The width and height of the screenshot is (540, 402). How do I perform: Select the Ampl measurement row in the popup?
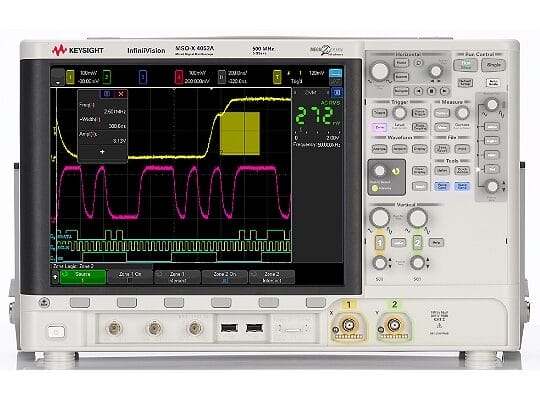click(103, 137)
